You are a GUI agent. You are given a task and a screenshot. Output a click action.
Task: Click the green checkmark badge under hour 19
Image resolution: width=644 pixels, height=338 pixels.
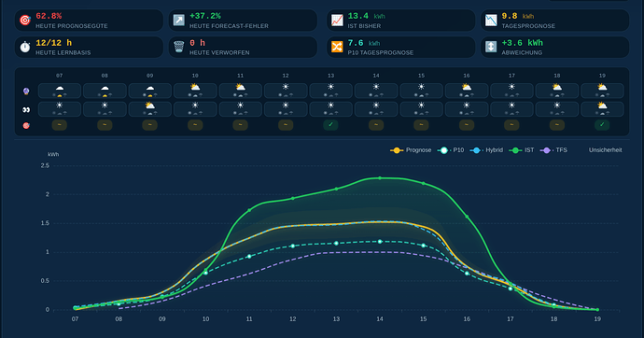click(x=602, y=125)
